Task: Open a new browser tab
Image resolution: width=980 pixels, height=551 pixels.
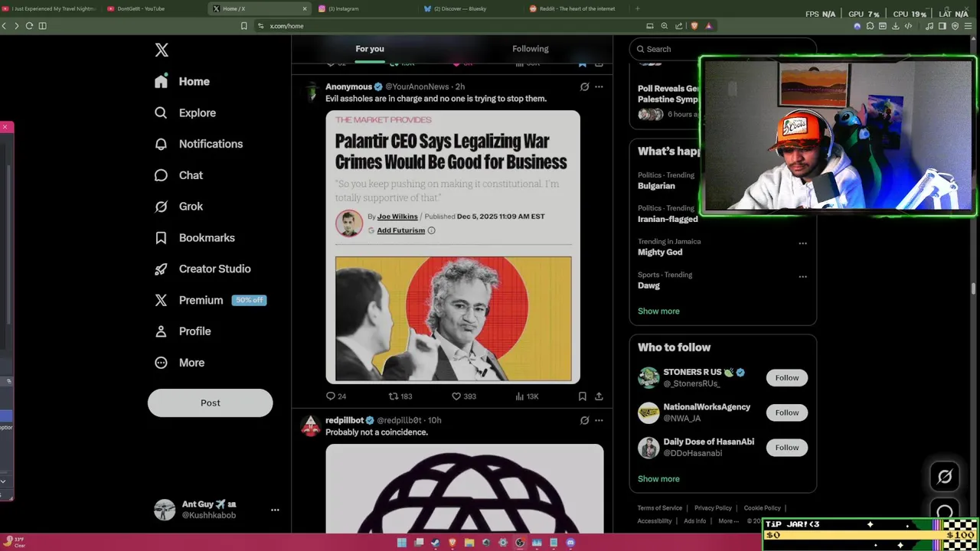Action: [637, 8]
